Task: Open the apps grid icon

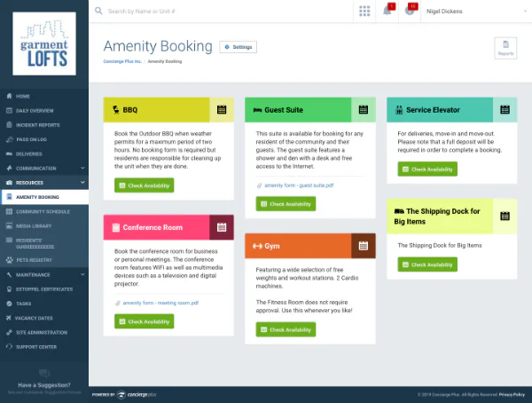Action: click(x=364, y=12)
